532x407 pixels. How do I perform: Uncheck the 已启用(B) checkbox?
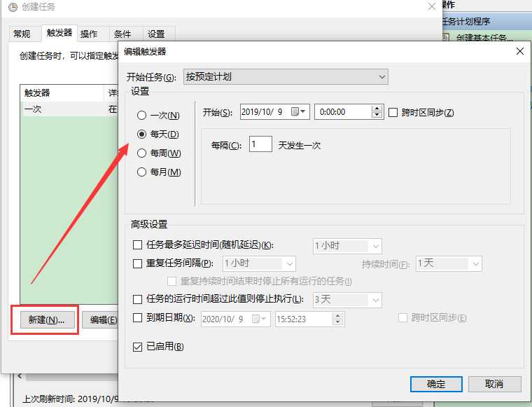pos(137,347)
